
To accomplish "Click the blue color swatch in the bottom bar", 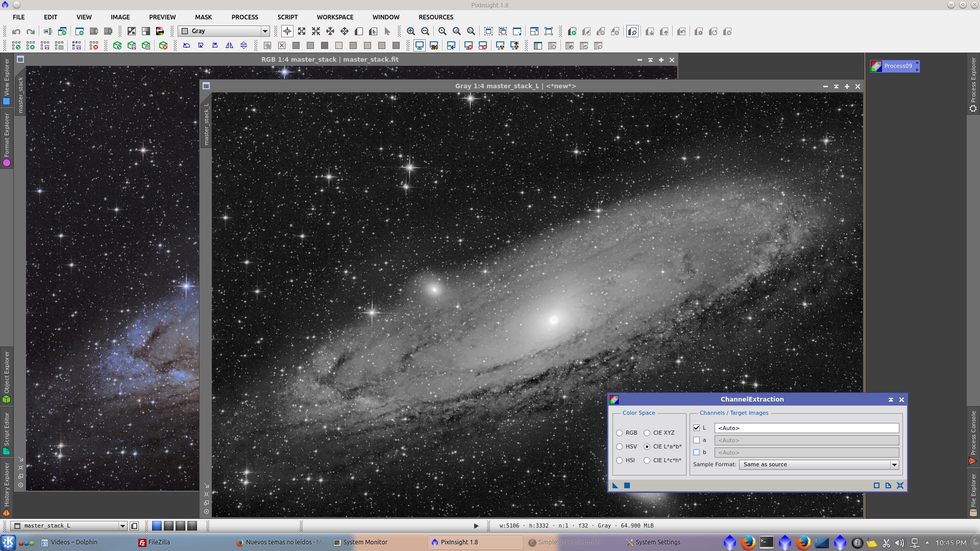I will pos(157,525).
